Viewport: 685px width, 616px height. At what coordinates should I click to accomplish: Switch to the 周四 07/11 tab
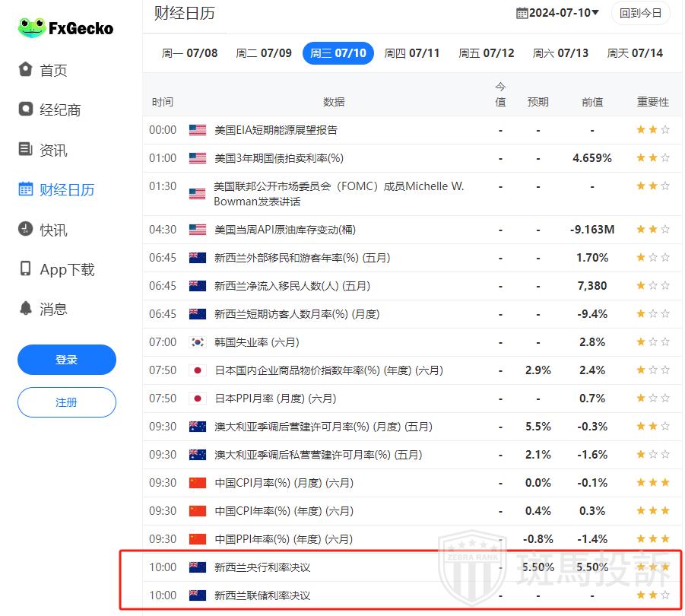tap(411, 53)
